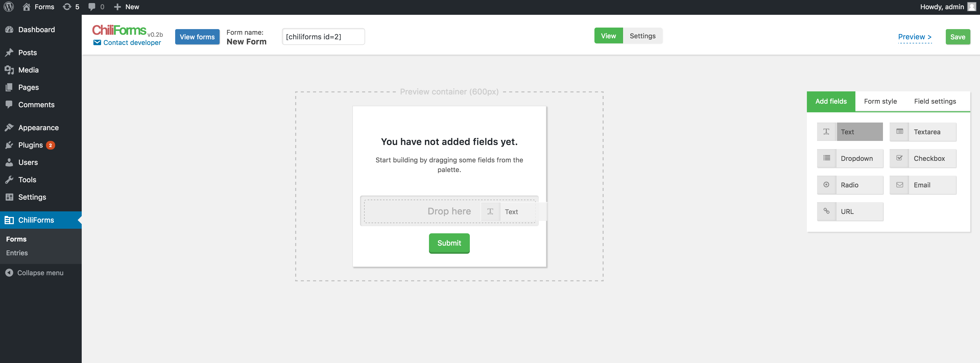Add a Radio field
This screenshot has width=980, height=363.
coord(850,185)
